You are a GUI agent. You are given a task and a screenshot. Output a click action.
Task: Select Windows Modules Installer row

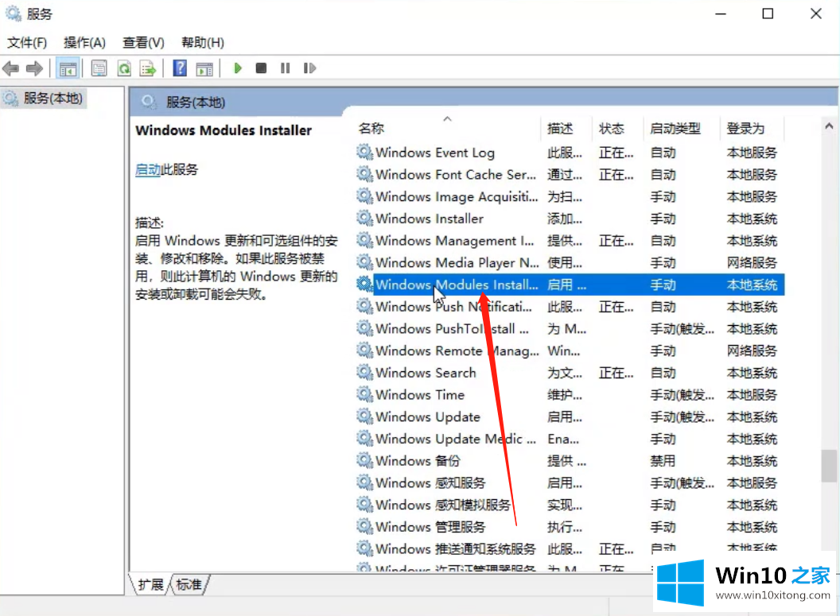tap(570, 285)
